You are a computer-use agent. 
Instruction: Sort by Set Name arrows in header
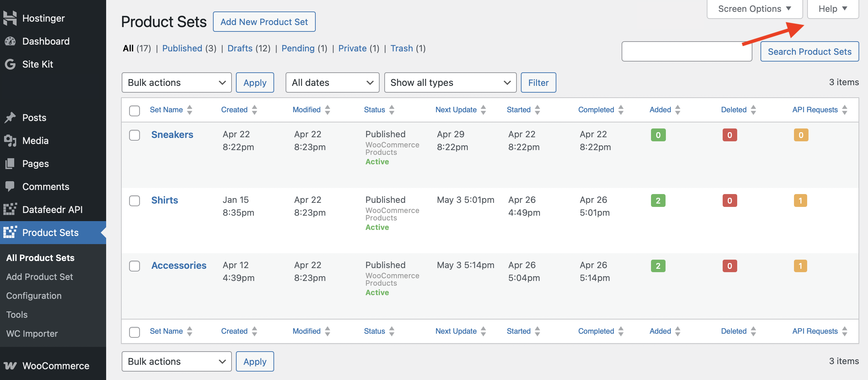190,110
